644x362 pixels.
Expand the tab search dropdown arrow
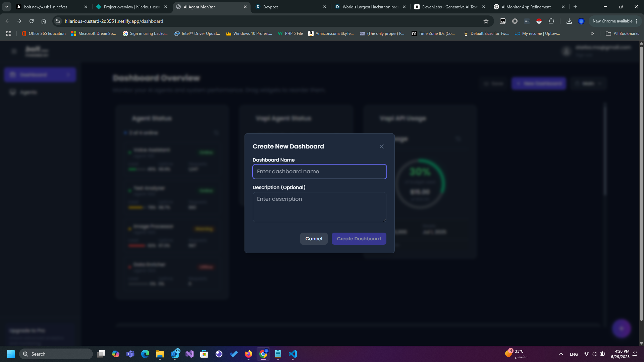6,7
